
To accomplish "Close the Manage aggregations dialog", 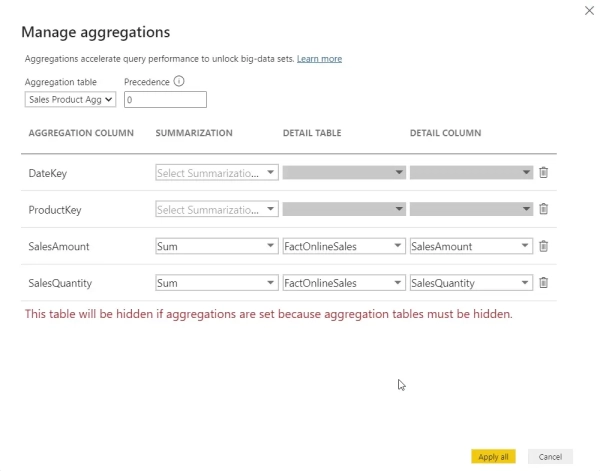I will coord(587,9).
